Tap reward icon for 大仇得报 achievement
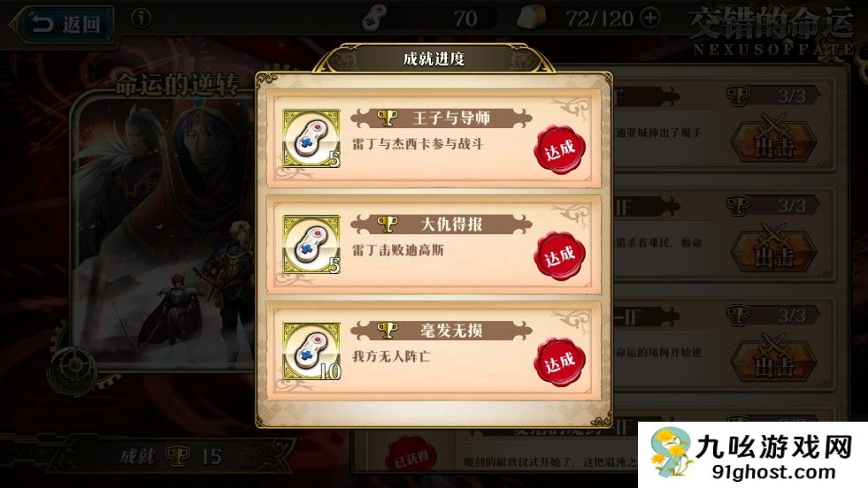868x488 pixels. pos(311,245)
